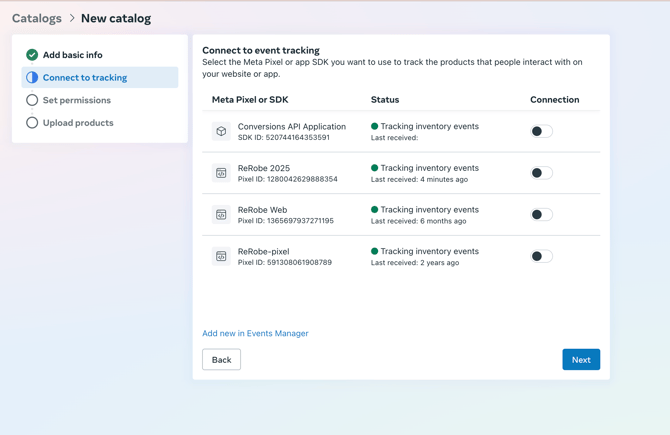Screen dimensions: 670x435
Task: Select the Connect to tracking step
Action: coord(100,77)
